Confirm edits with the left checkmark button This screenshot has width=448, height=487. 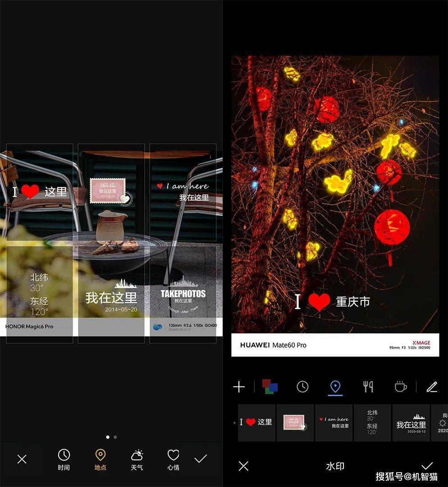pyautogui.click(x=200, y=459)
